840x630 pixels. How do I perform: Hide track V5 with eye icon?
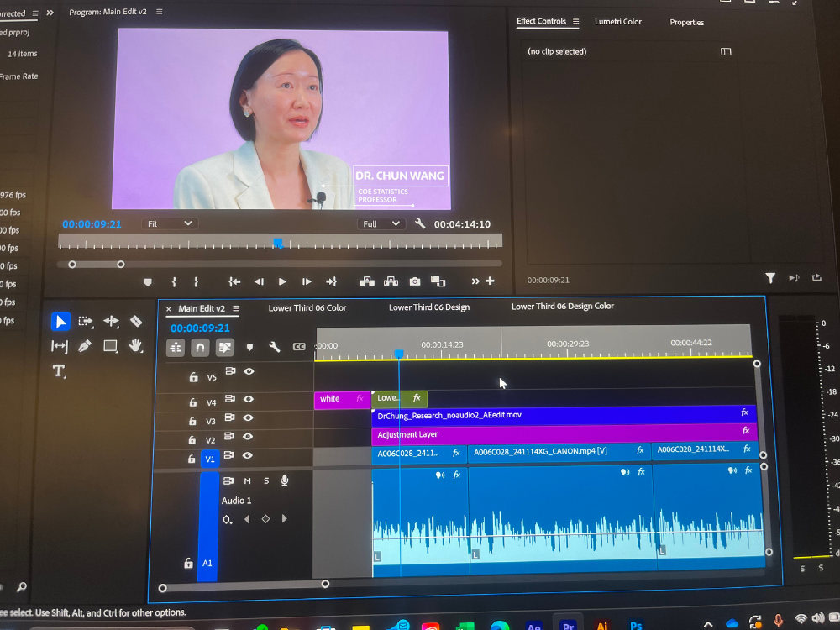[x=249, y=371]
